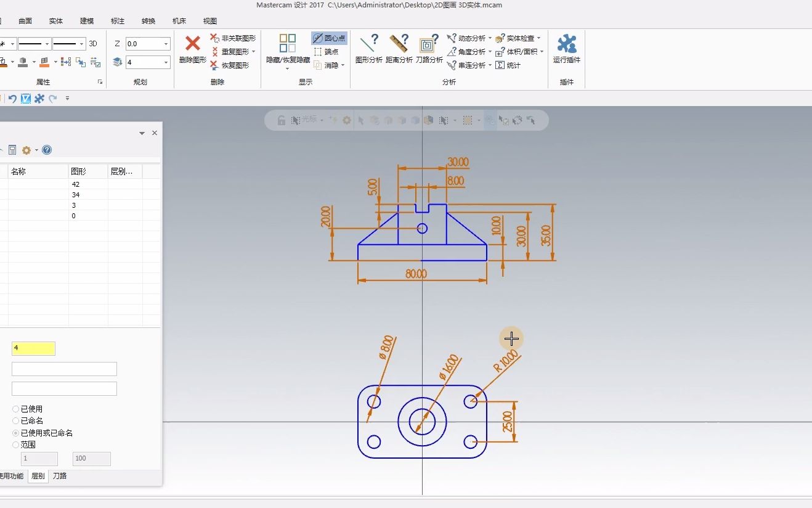Select the 已使用 radio button
Viewport: 812px width, 508px height.
15,409
